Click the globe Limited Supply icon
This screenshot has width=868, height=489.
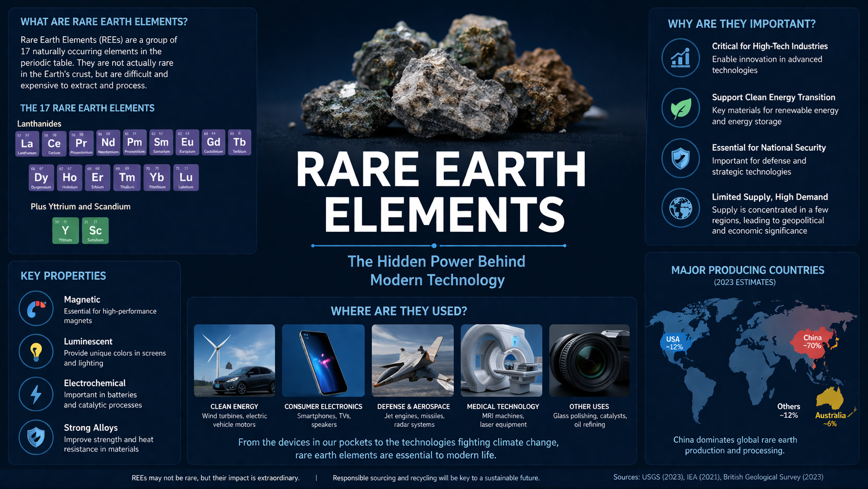[681, 208]
